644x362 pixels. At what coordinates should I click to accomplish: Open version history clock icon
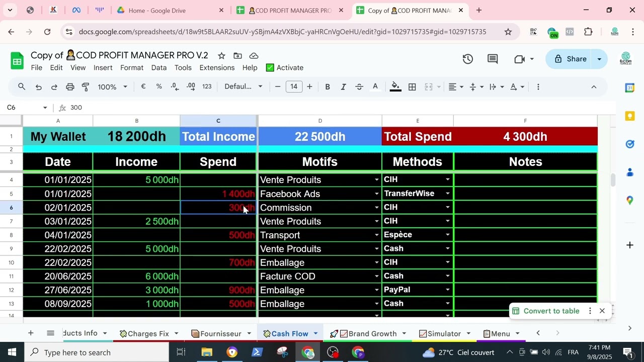coord(468,59)
